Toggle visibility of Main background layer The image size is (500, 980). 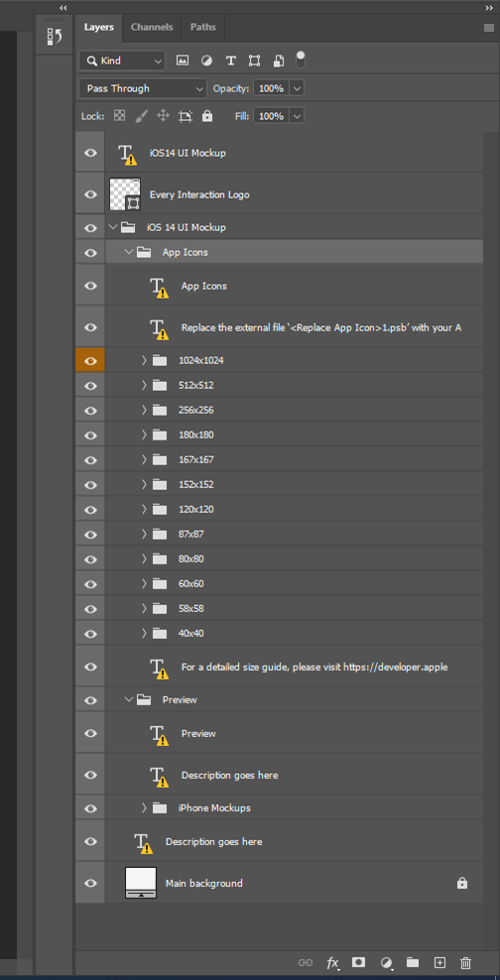[x=90, y=883]
